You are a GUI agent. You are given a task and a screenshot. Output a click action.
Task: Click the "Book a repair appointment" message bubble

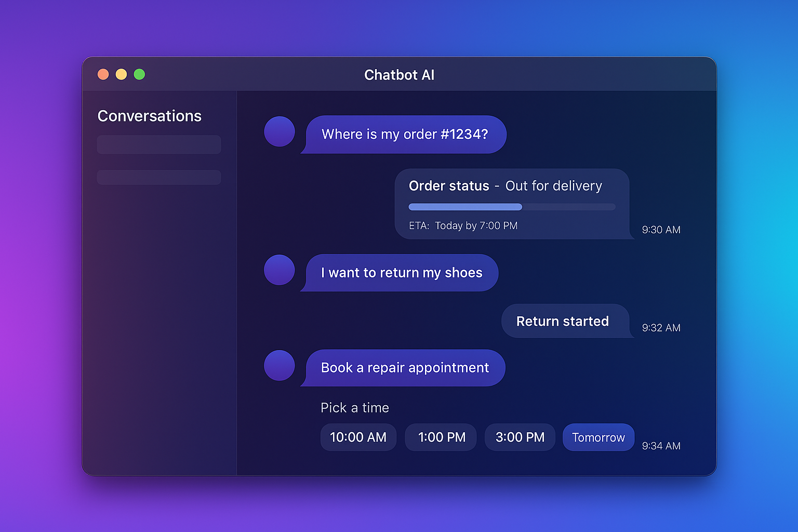tap(405, 368)
